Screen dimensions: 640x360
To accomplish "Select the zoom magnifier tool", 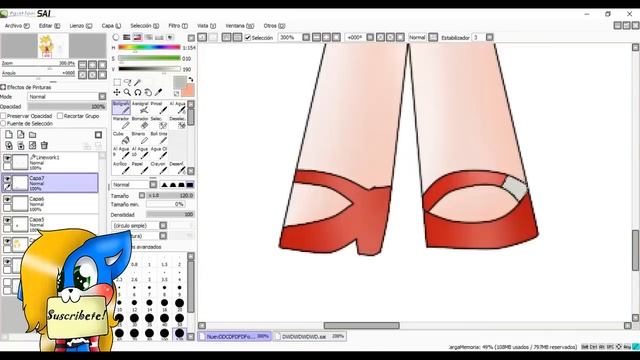I will pos(127,93).
